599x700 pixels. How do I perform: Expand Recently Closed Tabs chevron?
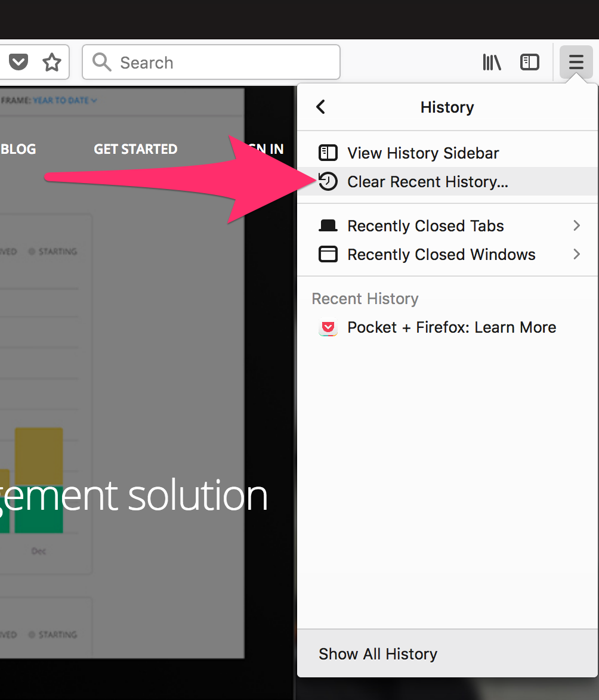(x=576, y=225)
